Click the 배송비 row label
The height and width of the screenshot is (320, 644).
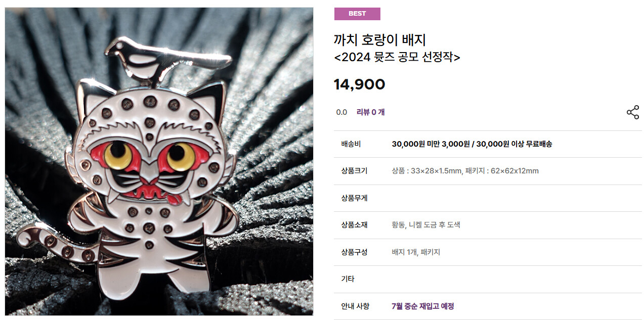(x=351, y=144)
